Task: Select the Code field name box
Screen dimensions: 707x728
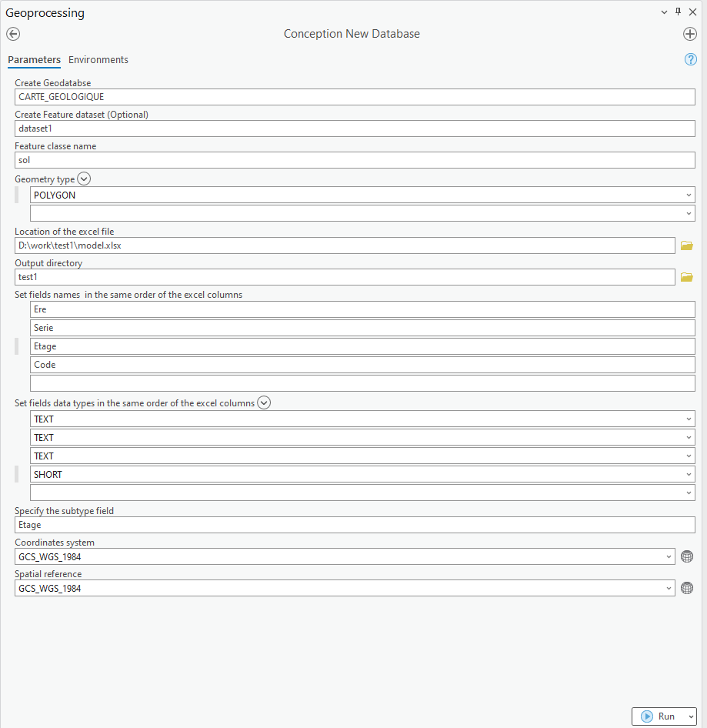Action: coord(362,365)
